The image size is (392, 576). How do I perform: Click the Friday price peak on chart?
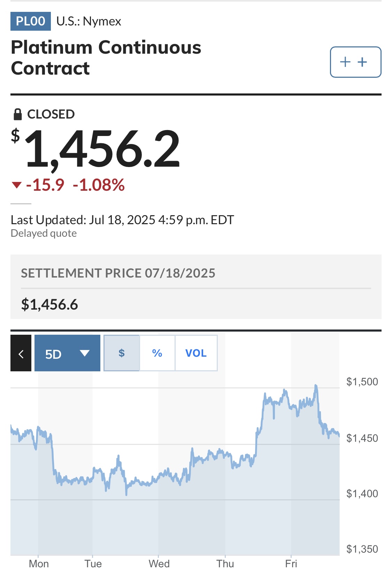coord(316,386)
